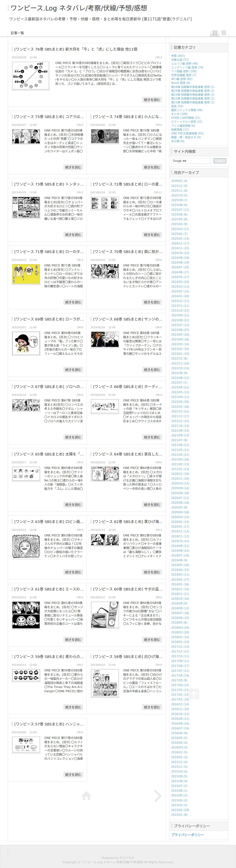Screen dimensions: 236x868
Task: Click 続きを読む for the 67巻 SBS article
Action: [73, 437]
